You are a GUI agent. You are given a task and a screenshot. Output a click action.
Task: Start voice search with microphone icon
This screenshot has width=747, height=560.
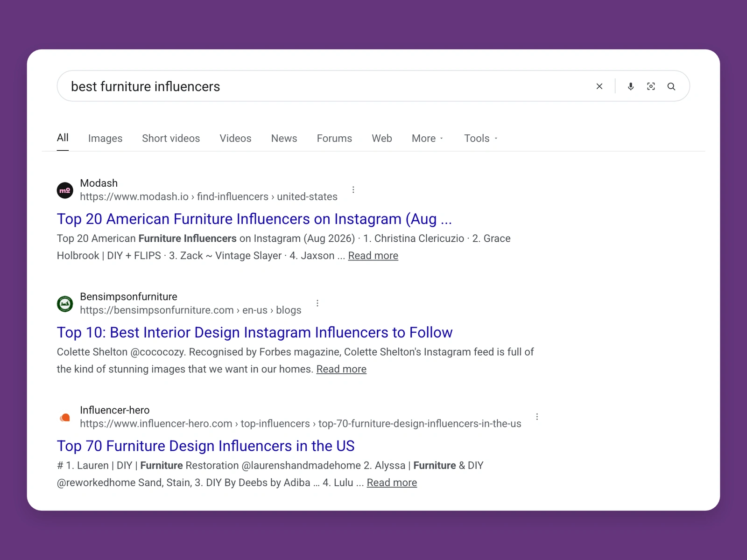631,86
